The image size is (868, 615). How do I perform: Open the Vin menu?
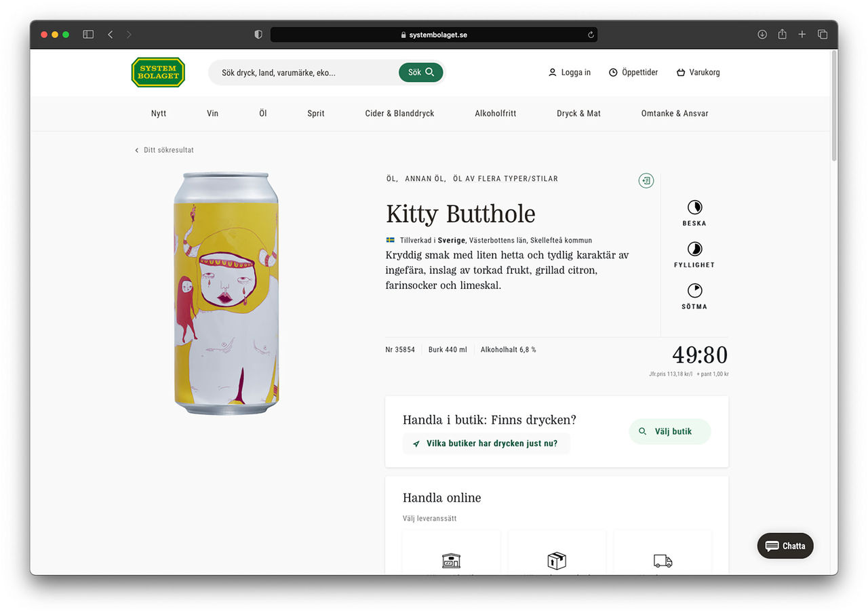coord(212,113)
